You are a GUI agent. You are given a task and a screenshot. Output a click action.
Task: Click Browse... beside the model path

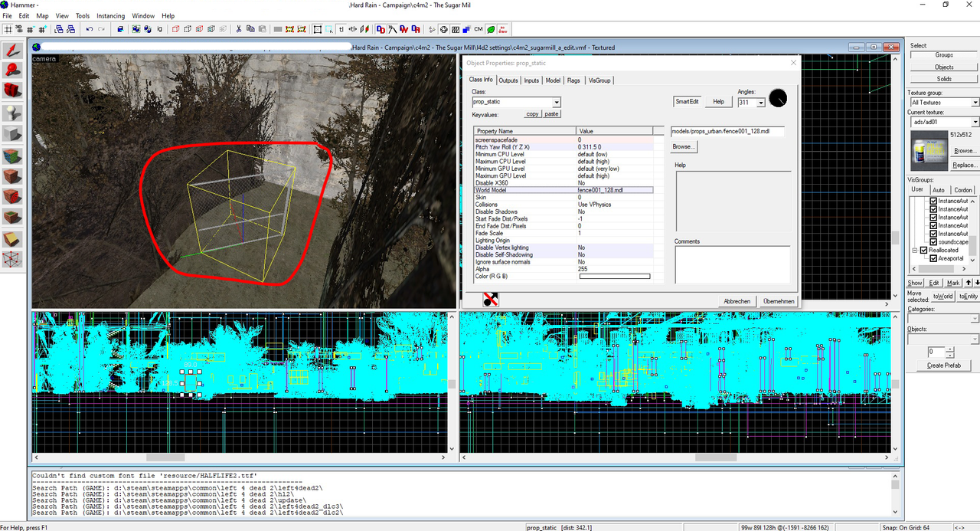[683, 146]
